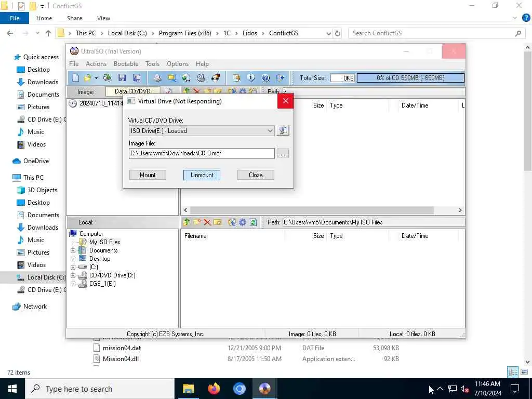
Task: Open the Share tab in File Explorer
Action: point(74,18)
